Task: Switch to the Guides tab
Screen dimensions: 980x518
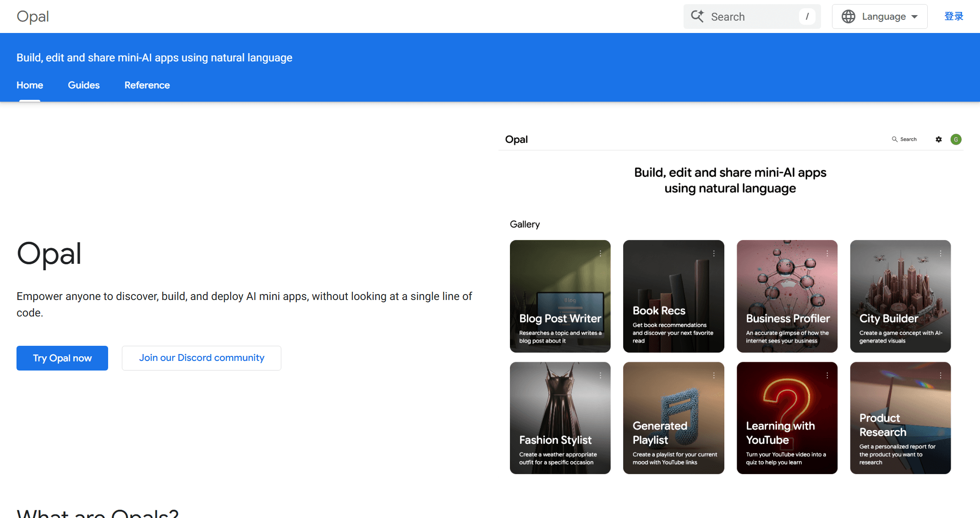Action: 83,85
